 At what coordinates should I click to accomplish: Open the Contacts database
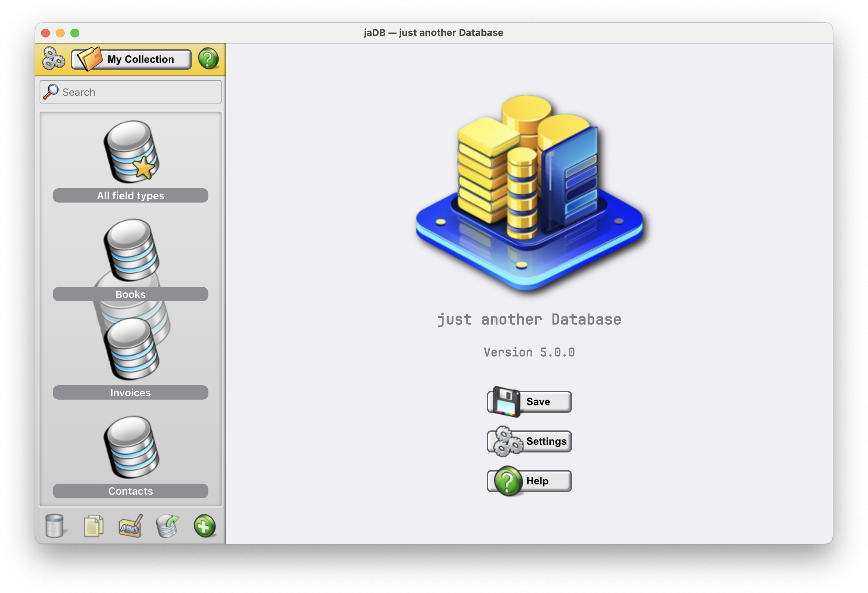click(131, 447)
